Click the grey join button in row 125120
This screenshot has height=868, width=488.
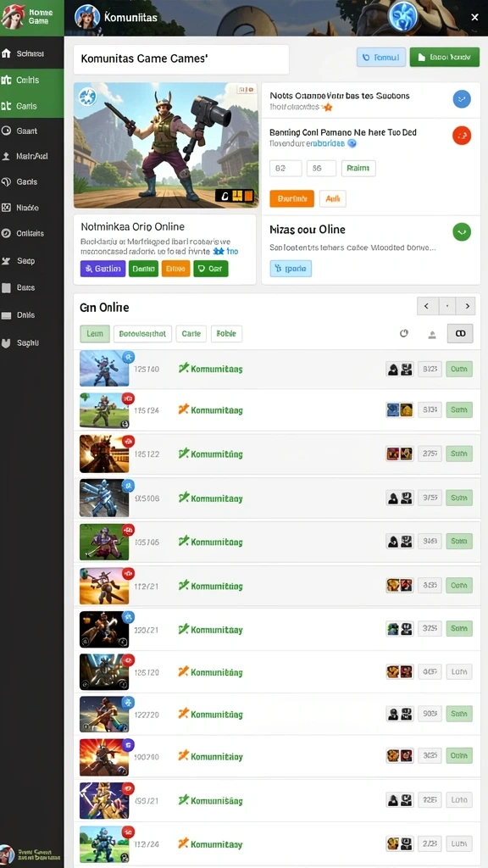tap(459, 671)
